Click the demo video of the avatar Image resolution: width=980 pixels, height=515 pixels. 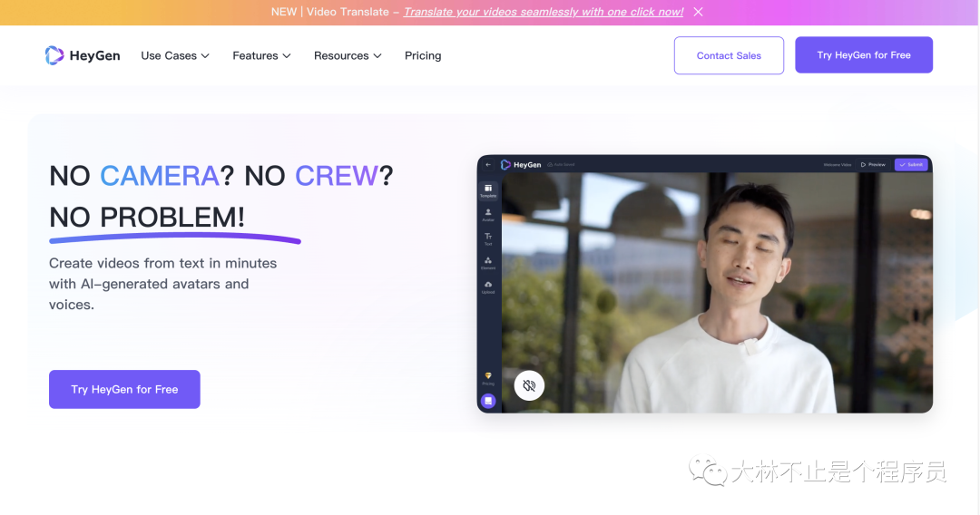point(717,292)
